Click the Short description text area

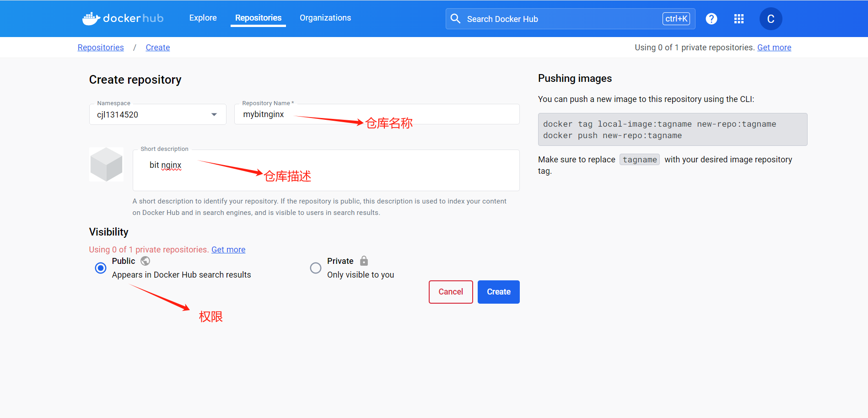click(x=326, y=170)
